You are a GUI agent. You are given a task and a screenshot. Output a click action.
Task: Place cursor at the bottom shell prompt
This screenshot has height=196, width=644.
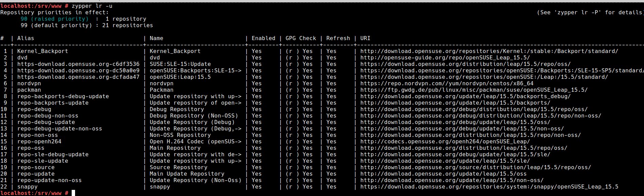[73, 193]
